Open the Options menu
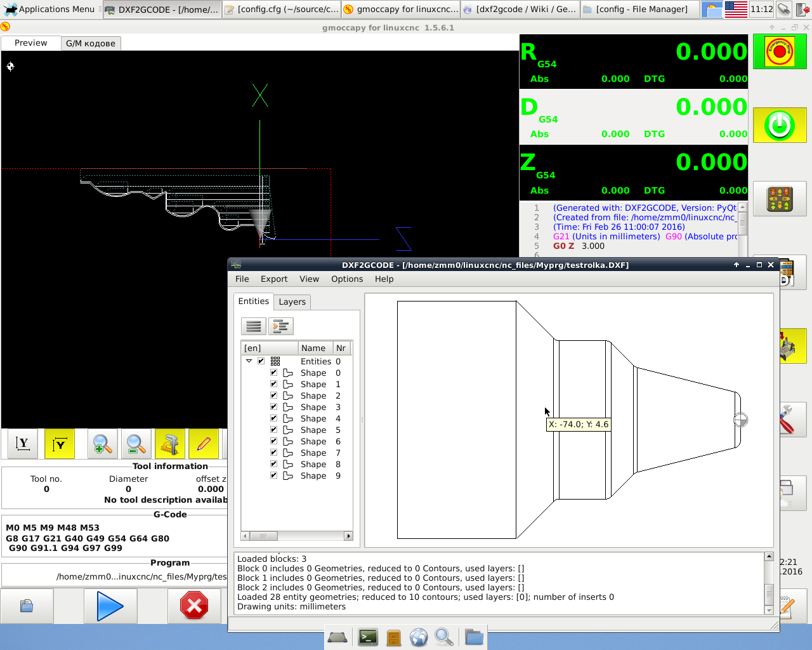 [346, 279]
